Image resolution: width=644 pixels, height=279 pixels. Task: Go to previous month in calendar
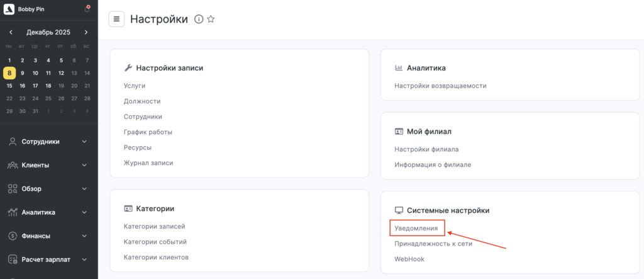tap(11, 32)
